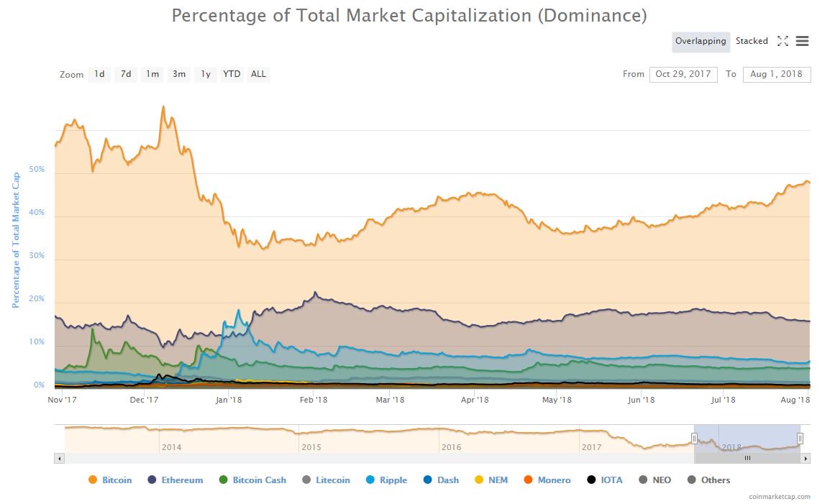The image size is (830, 504).
Task: Switch to the Stacked chart view
Action: (752, 41)
